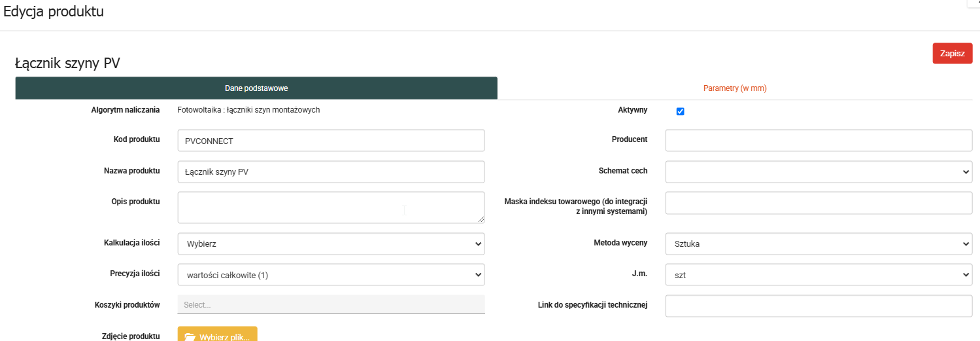Uncheck the Aktywny checkbox
This screenshot has width=980, height=341.
pos(680,111)
